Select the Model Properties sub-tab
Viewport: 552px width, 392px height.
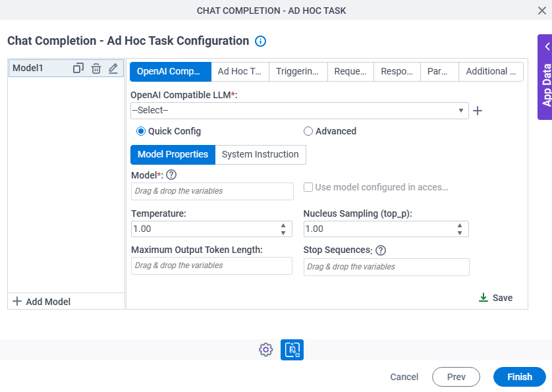pyautogui.click(x=173, y=155)
